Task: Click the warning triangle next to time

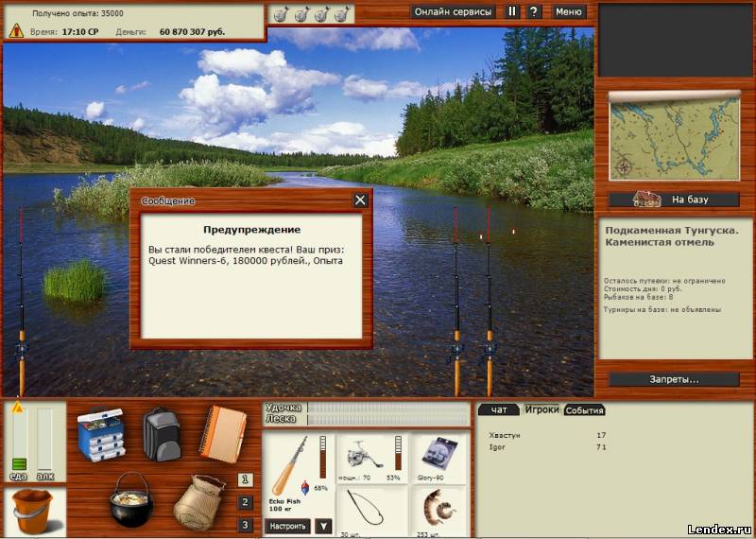Action: (x=16, y=31)
